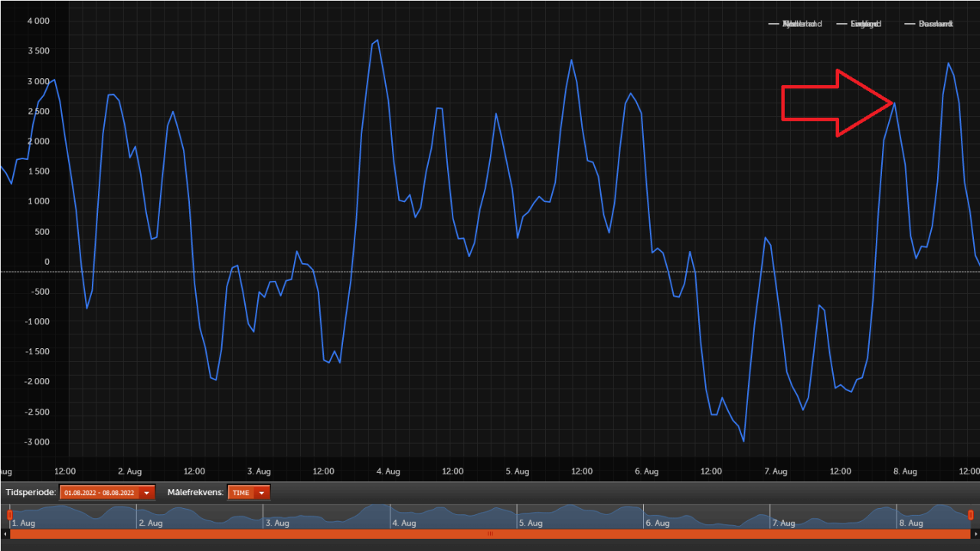Click the -500 y-axis label
This screenshot has width=980, height=551.
tap(40, 292)
